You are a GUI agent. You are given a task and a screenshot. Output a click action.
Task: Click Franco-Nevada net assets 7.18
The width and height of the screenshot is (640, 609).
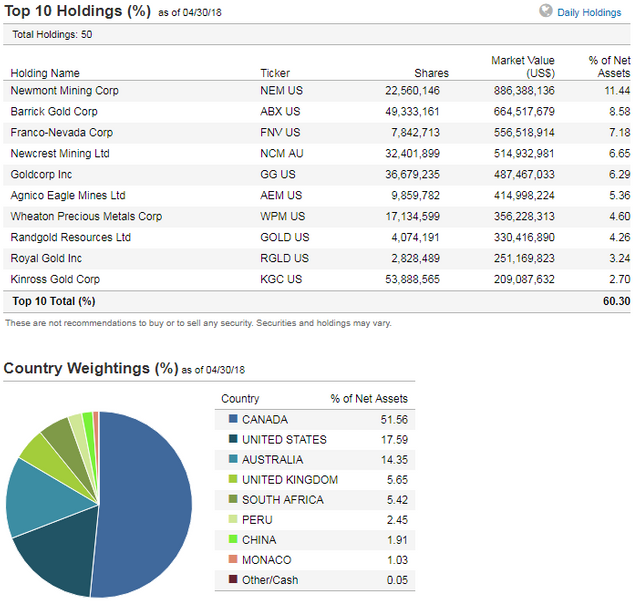[x=620, y=133]
